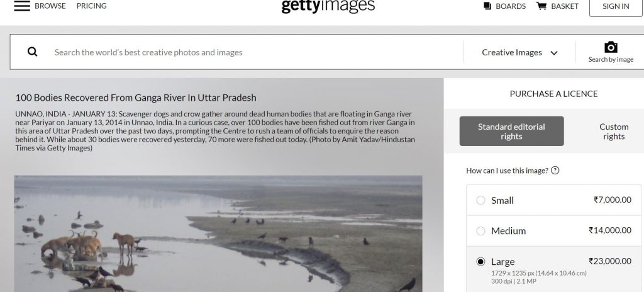The height and width of the screenshot is (292, 644).
Task: Go to gettyimages logo homepage
Action: point(328,6)
